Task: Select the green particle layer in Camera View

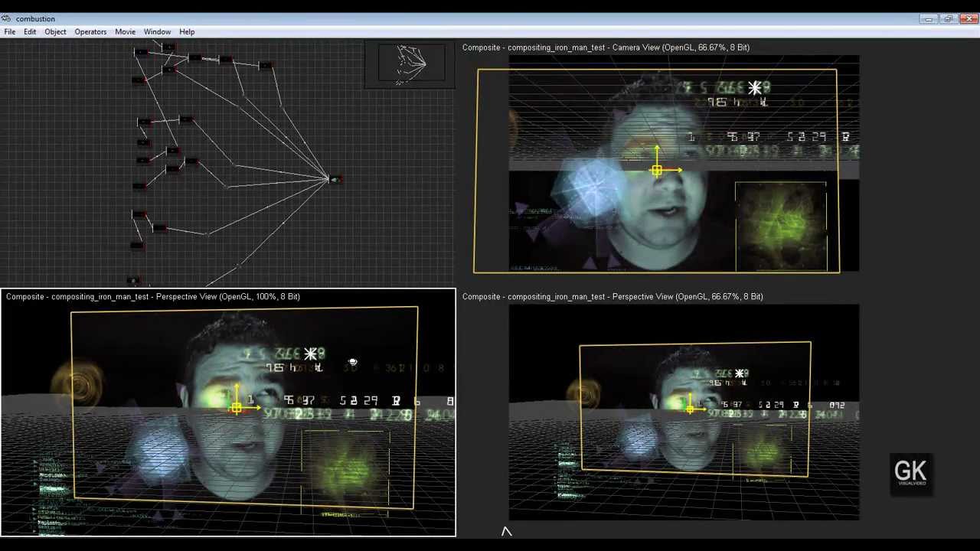Action: (x=780, y=227)
